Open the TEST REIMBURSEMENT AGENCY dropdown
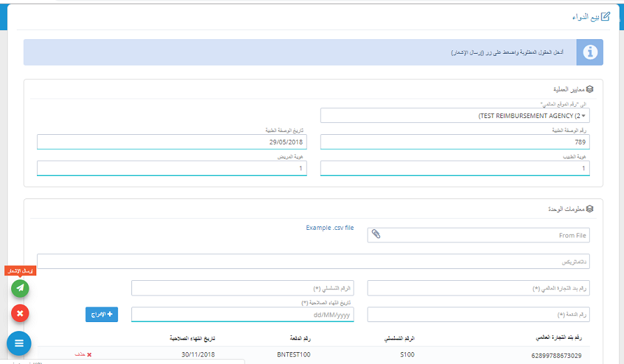This screenshot has height=364, width=624. coord(455,115)
